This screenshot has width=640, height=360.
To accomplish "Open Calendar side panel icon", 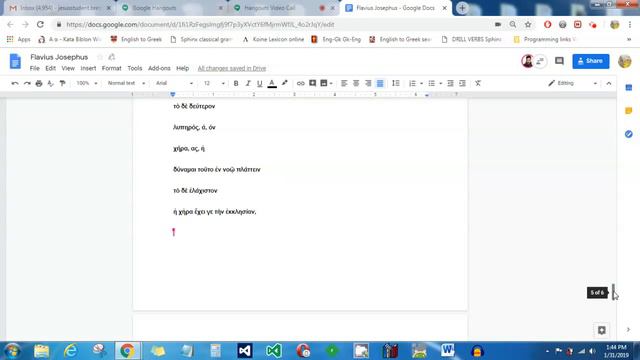I will pos(629,87).
